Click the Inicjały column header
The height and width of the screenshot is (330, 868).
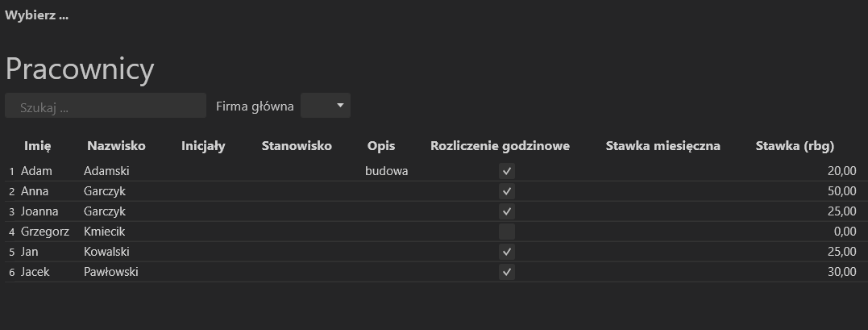203,146
